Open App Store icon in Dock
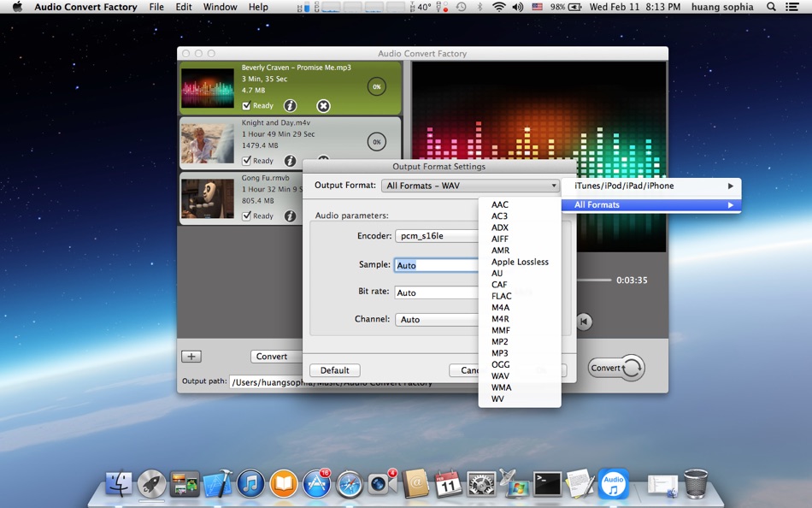This screenshot has width=812, height=508. 317,484
